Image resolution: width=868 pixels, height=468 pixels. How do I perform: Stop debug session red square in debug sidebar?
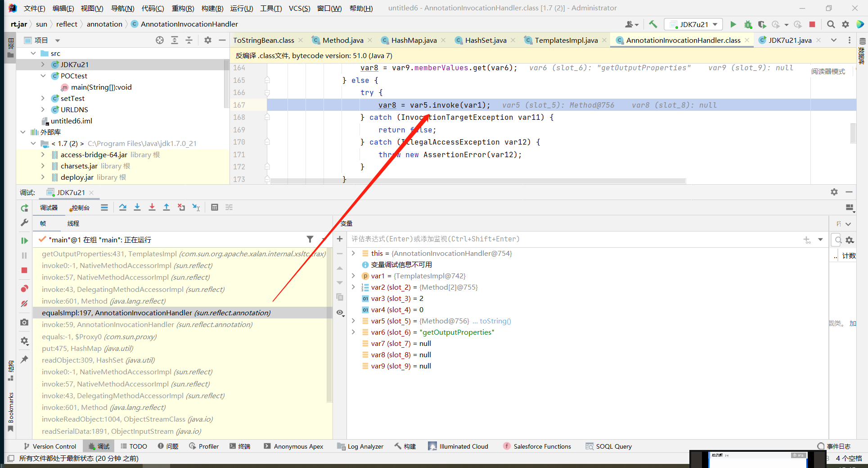[x=24, y=270]
